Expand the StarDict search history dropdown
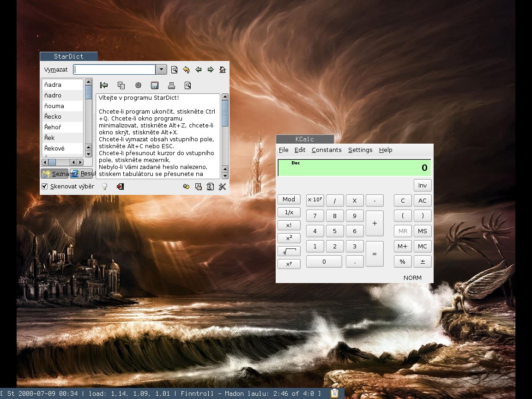The height and width of the screenshot is (399, 532). [161, 70]
